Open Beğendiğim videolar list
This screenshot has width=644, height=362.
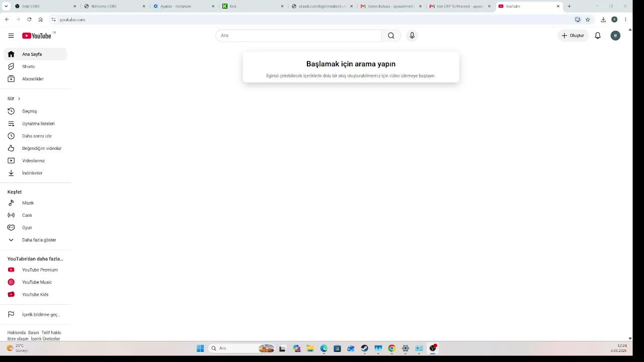pyautogui.click(x=35, y=148)
